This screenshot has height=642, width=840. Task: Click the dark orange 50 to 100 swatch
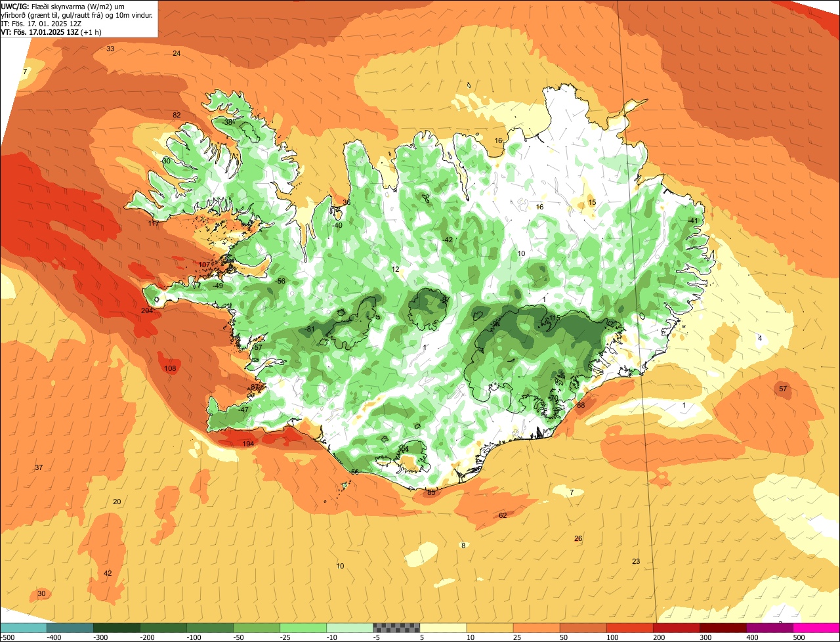[x=583, y=628]
